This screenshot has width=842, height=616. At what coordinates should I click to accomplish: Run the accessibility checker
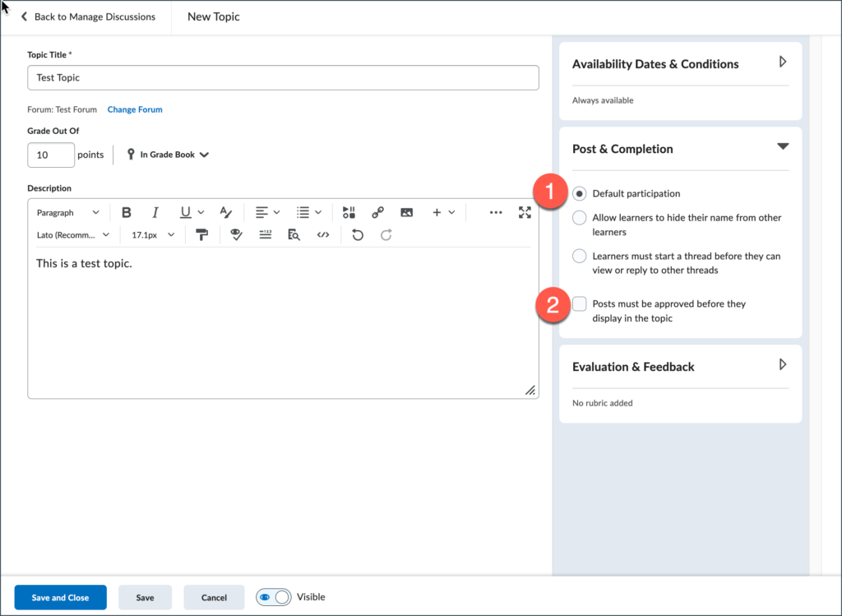[x=236, y=234]
